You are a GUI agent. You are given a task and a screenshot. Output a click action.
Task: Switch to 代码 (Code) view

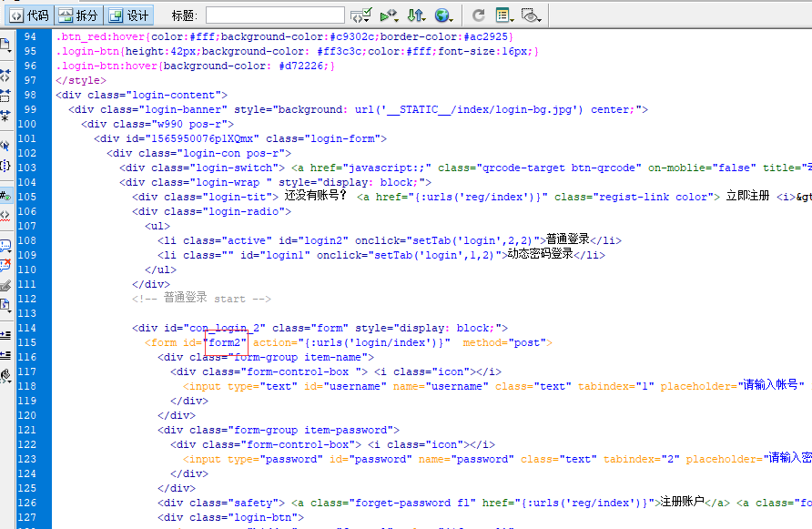[28, 15]
